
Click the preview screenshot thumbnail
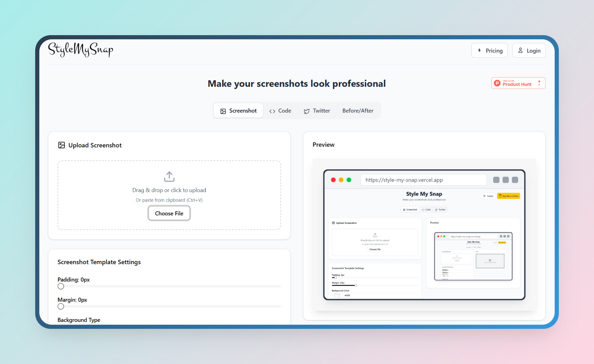424,234
